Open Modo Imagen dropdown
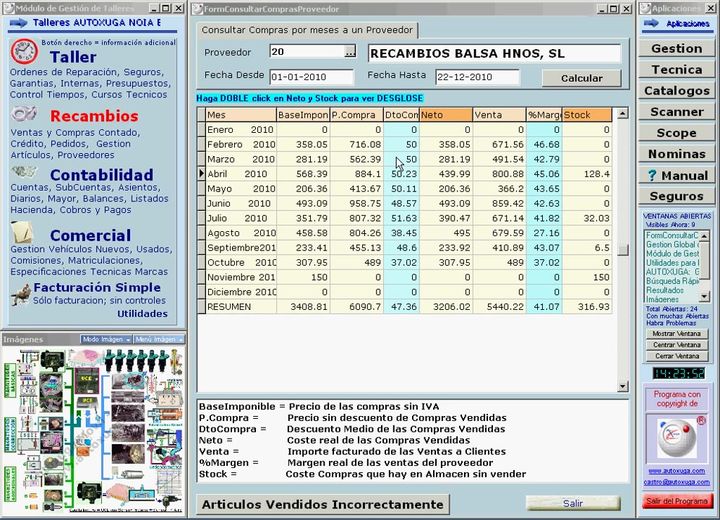 click(106, 339)
